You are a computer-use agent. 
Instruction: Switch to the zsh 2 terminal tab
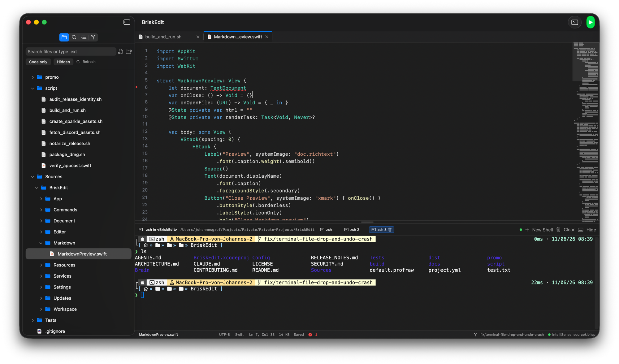pyautogui.click(x=352, y=230)
